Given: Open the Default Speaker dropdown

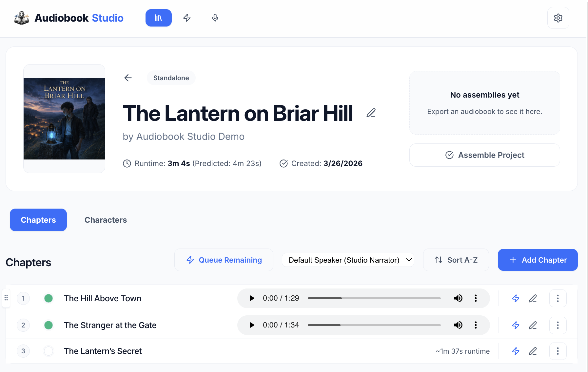Looking at the screenshot, I should [x=348, y=260].
